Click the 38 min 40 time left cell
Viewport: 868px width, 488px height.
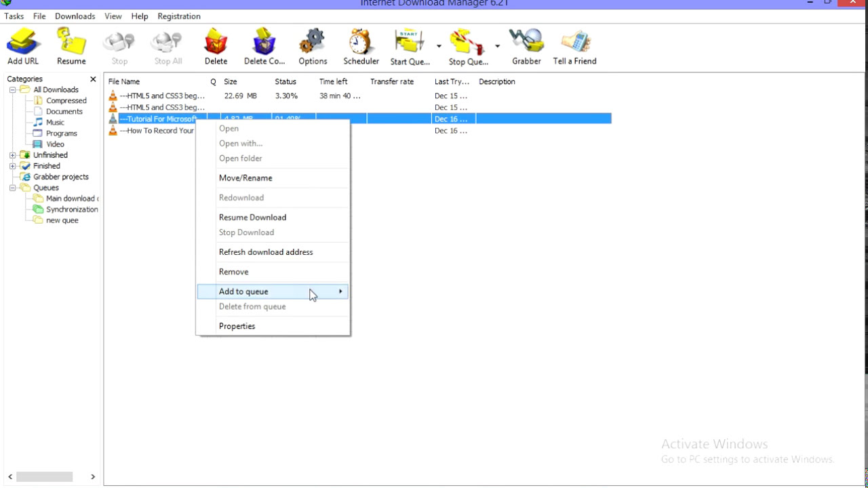(x=340, y=96)
